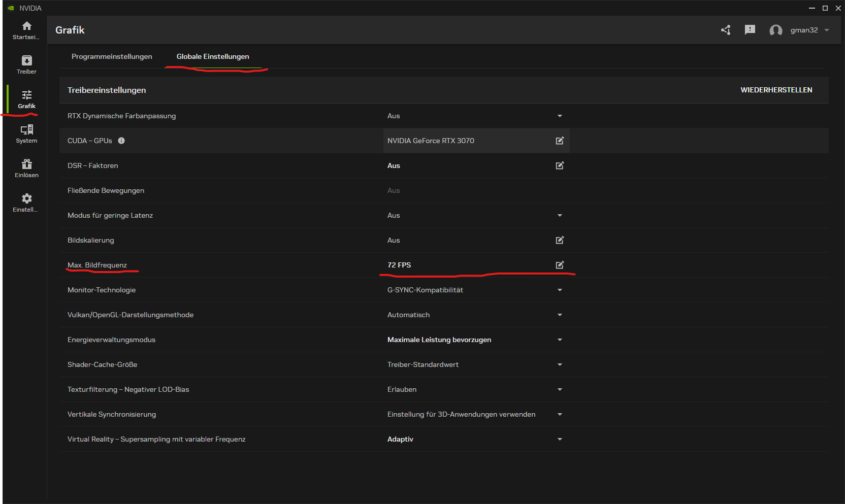Click the Einstellung für 3D-Anwendungen verwenden value

461,414
